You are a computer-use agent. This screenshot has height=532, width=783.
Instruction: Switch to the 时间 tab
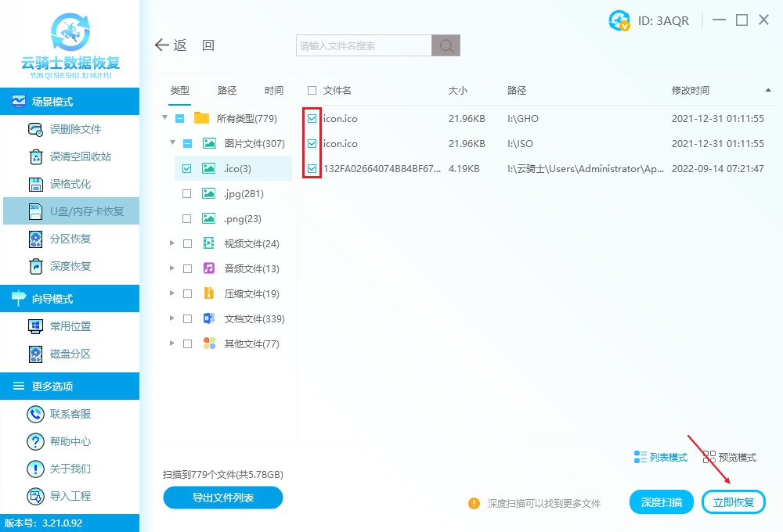[273, 90]
